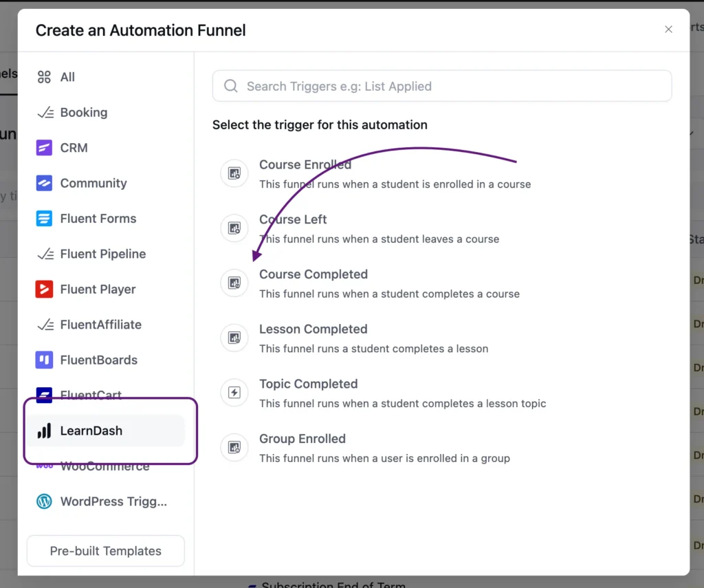Click the Booking category icon
Image resolution: width=704 pixels, height=588 pixels.
click(45, 112)
